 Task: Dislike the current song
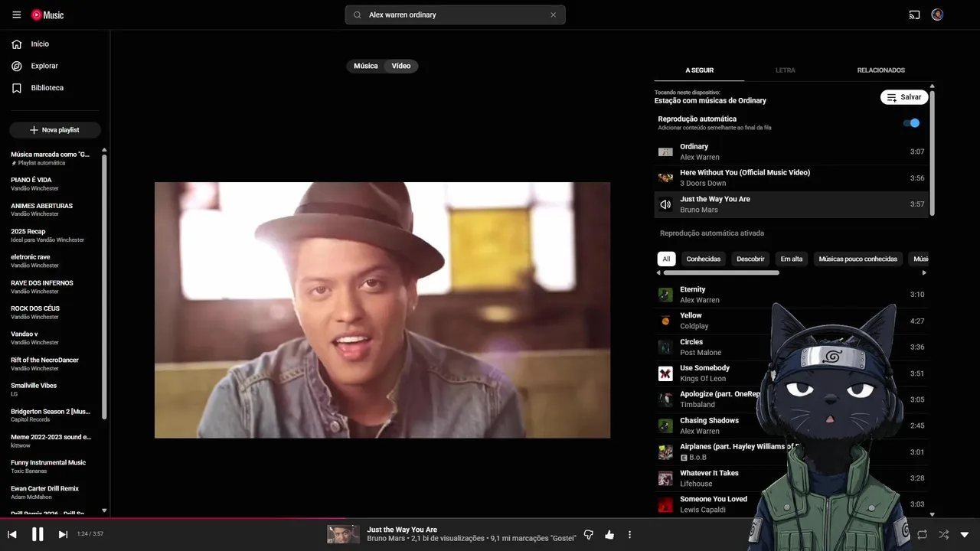589,535
